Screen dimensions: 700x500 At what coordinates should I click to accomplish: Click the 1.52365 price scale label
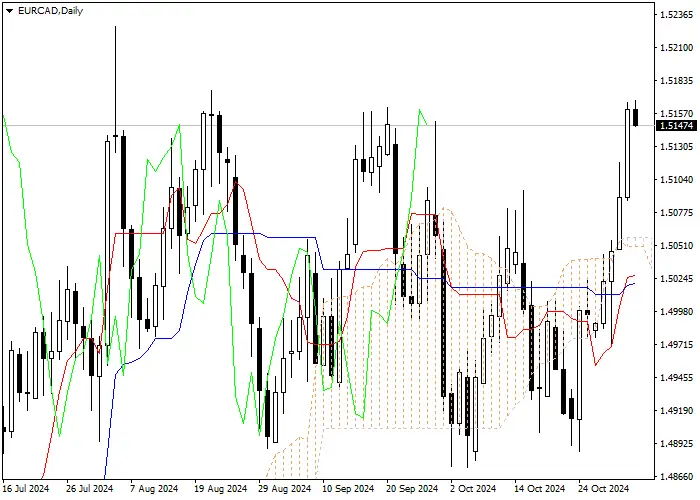[676, 15]
